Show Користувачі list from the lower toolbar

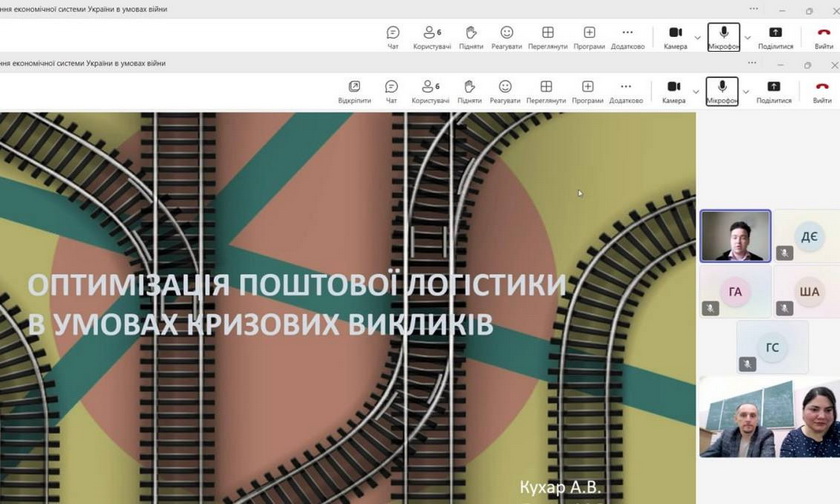pos(431,90)
